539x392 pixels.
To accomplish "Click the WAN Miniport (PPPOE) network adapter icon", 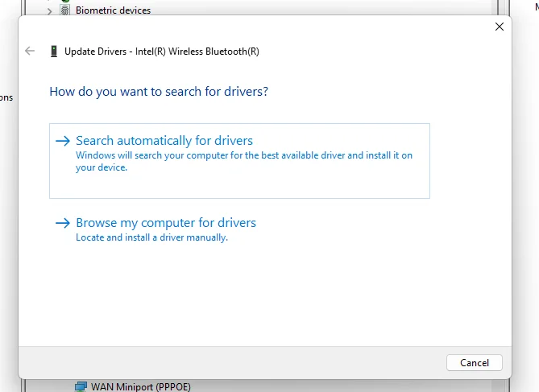I will tap(81, 386).
